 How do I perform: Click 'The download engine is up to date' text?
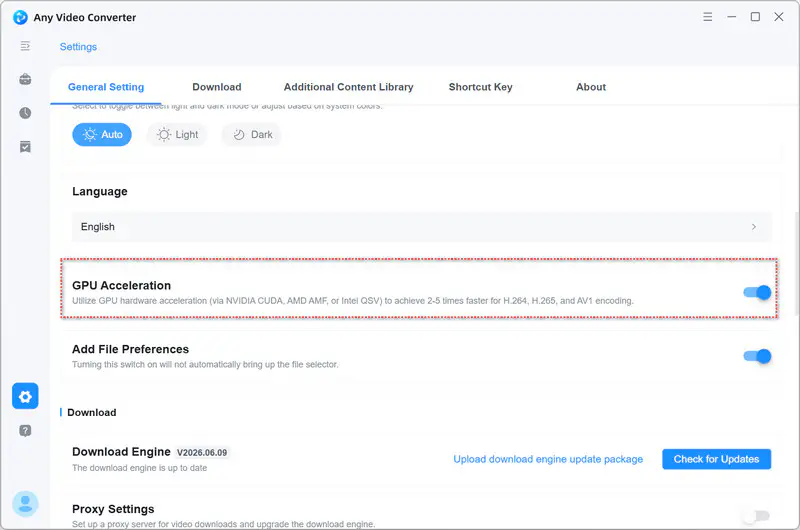[x=139, y=468]
